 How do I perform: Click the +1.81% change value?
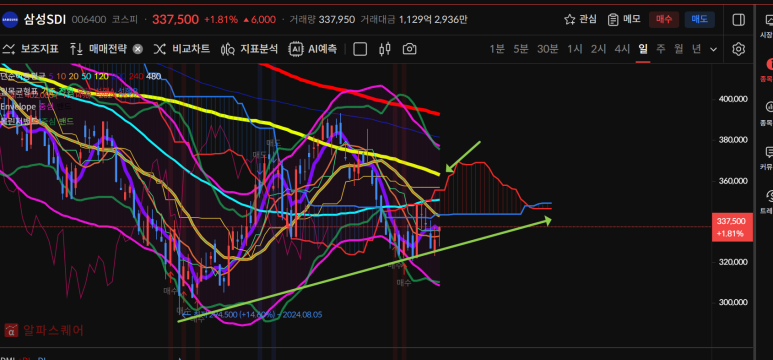point(221,20)
